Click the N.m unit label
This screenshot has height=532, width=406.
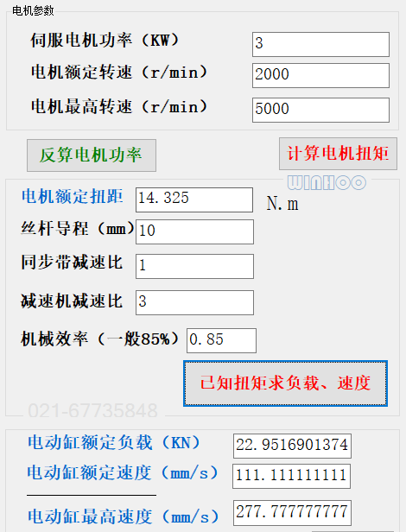[x=282, y=204]
